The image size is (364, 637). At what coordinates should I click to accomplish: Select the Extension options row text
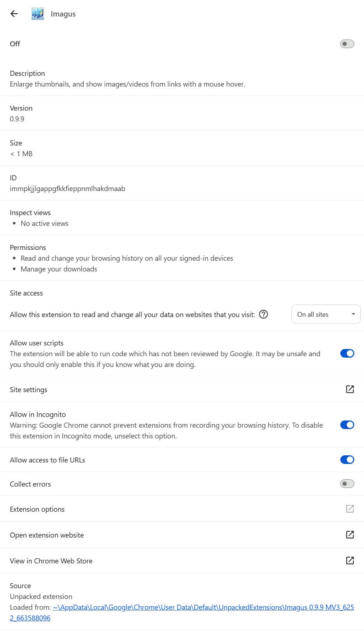coord(37,509)
